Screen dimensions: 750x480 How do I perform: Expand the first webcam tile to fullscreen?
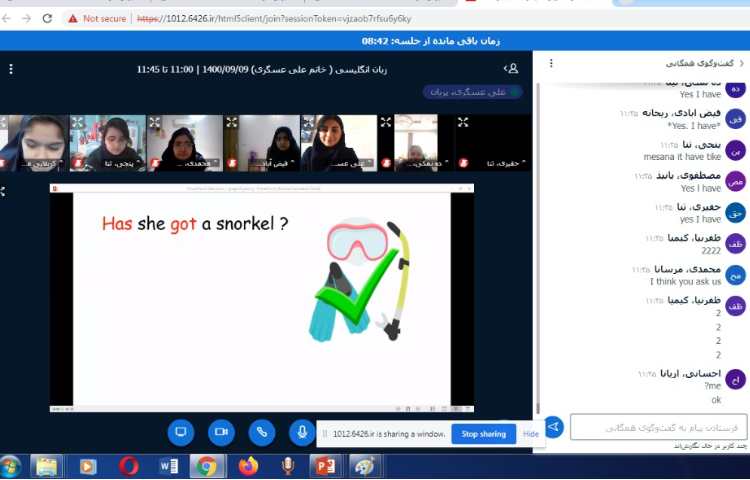[5, 122]
